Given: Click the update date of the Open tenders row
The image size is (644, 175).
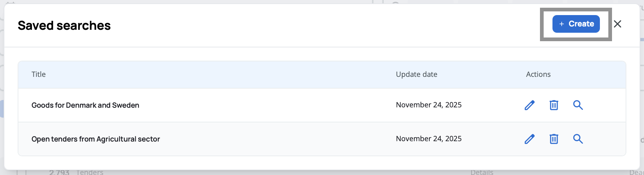Looking at the screenshot, I should point(429,139).
